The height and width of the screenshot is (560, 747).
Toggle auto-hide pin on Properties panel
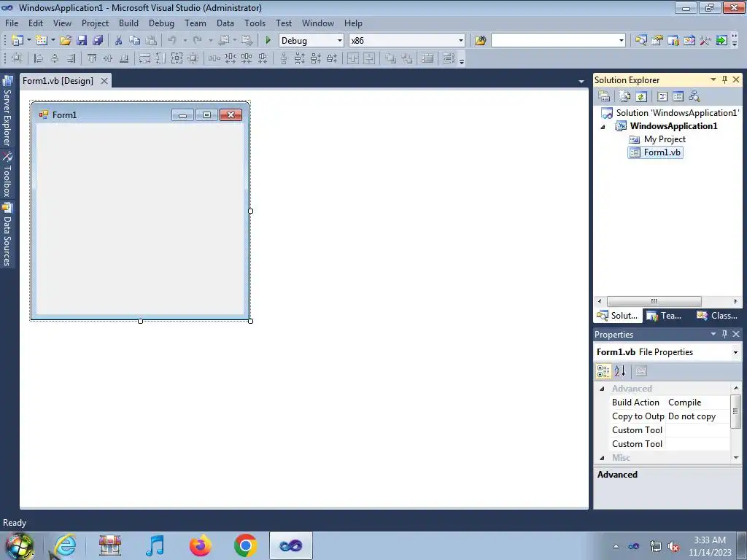pos(724,334)
